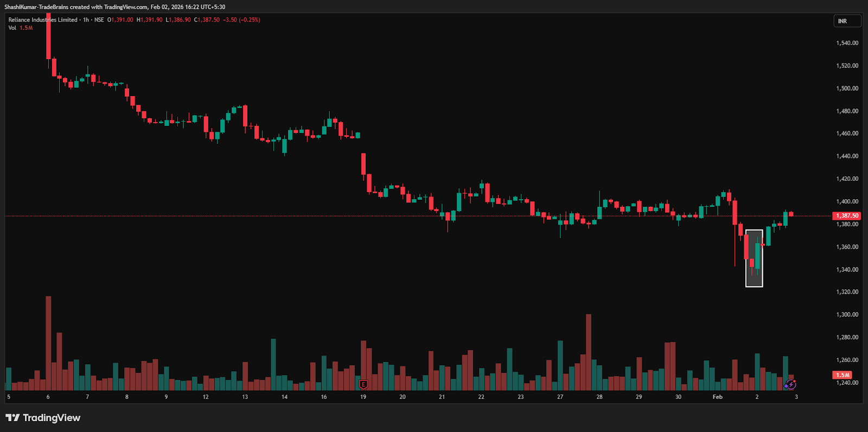This screenshot has width=868, height=432.
Task: Click the 1,400.00 level on the price scale
Action: (847, 201)
